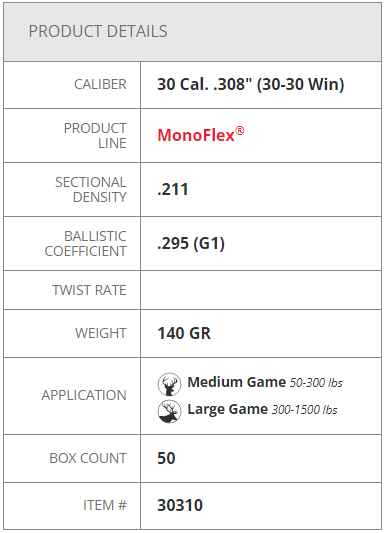Image resolution: width=385 pixels, height=533 pixels.
Task: Select ballistic coefficient value .295 (G1)
Action: pos(191,243)
